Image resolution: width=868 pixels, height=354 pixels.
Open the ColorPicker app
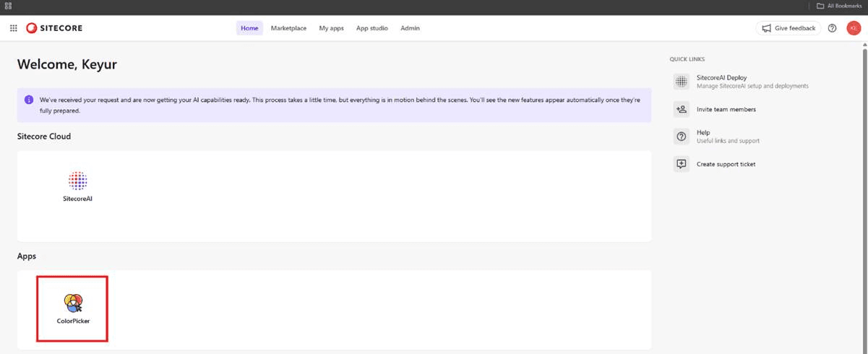pyautogui.click(x=73, y=303)
